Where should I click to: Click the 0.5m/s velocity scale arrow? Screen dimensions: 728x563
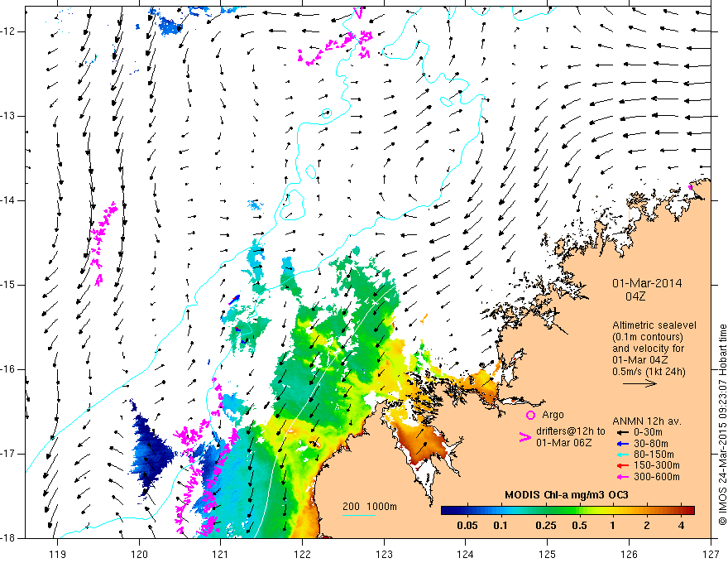click(x=639, y=383)
